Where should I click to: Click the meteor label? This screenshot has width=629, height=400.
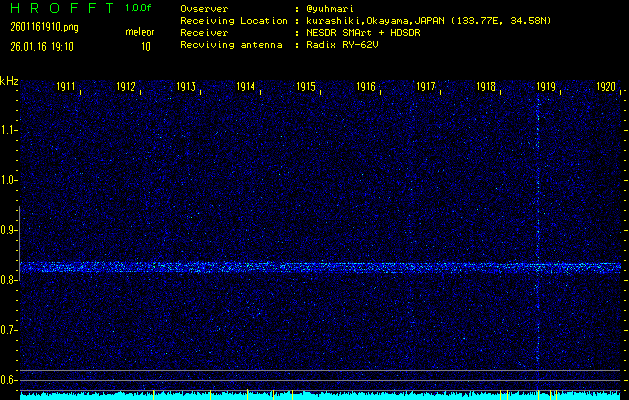coord(140,32)
